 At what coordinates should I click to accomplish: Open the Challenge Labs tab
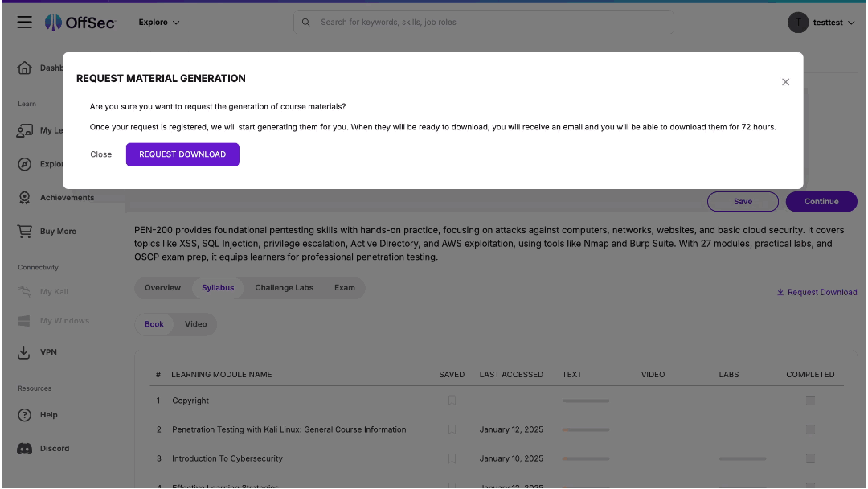[284, 287]
